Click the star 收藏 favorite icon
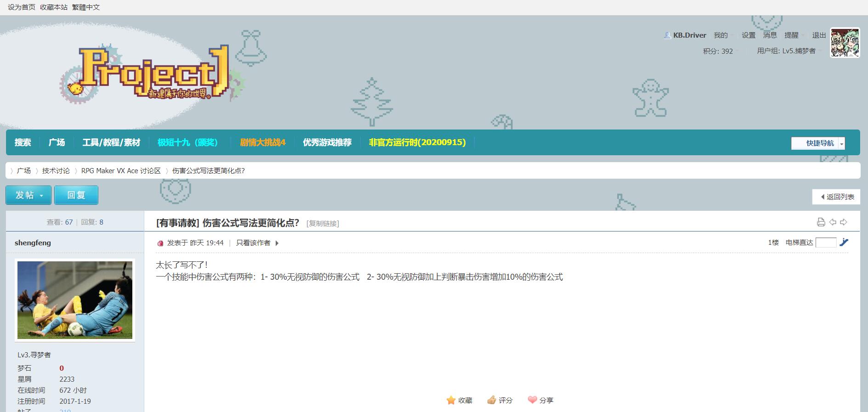The width and height of the screenshot is (868, 412). tap(451, 400)
